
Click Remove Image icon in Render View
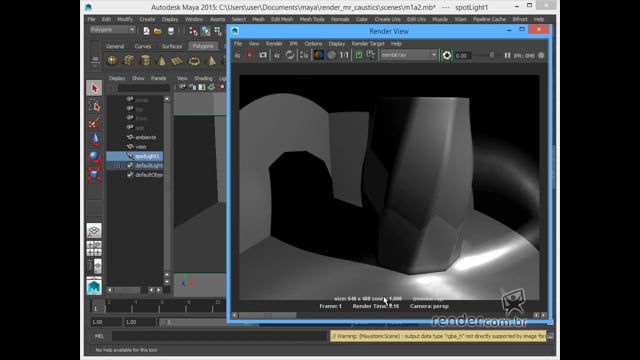pos(371,55)
